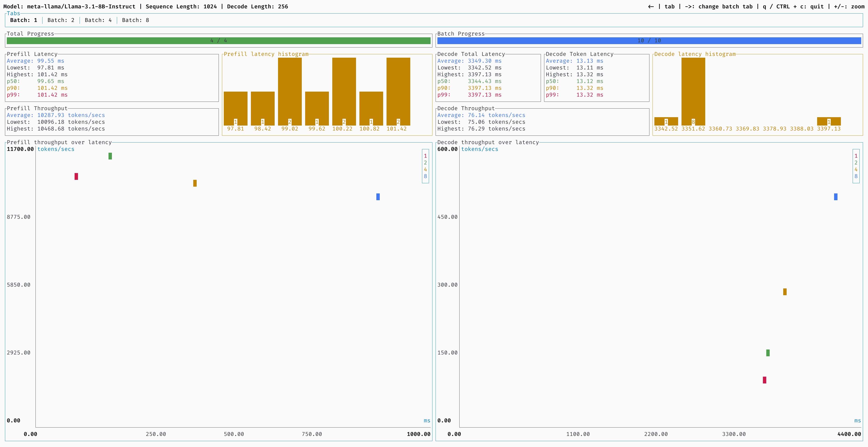Image resolution: width=868 pixels, height=447 pixels.
Task: Click Decode Throughput "Average: 76.14 tokens/secs"
Action: 481,115
